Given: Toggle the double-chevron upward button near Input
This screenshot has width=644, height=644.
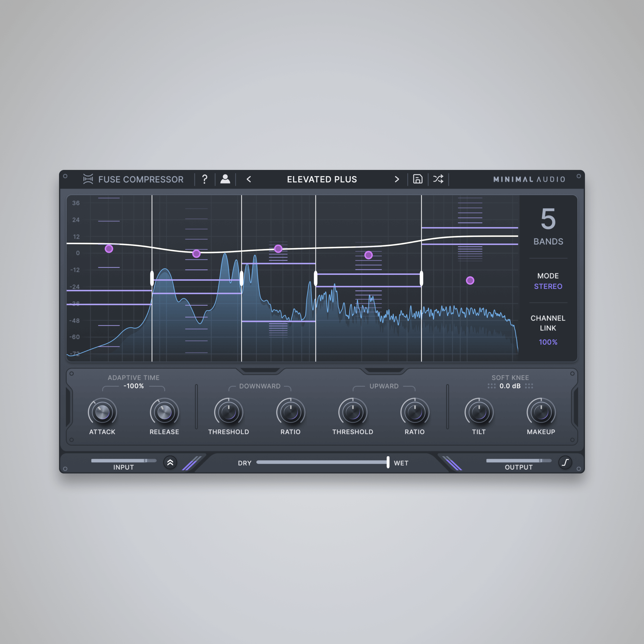Looking at the screenshot, I should 170,462.
